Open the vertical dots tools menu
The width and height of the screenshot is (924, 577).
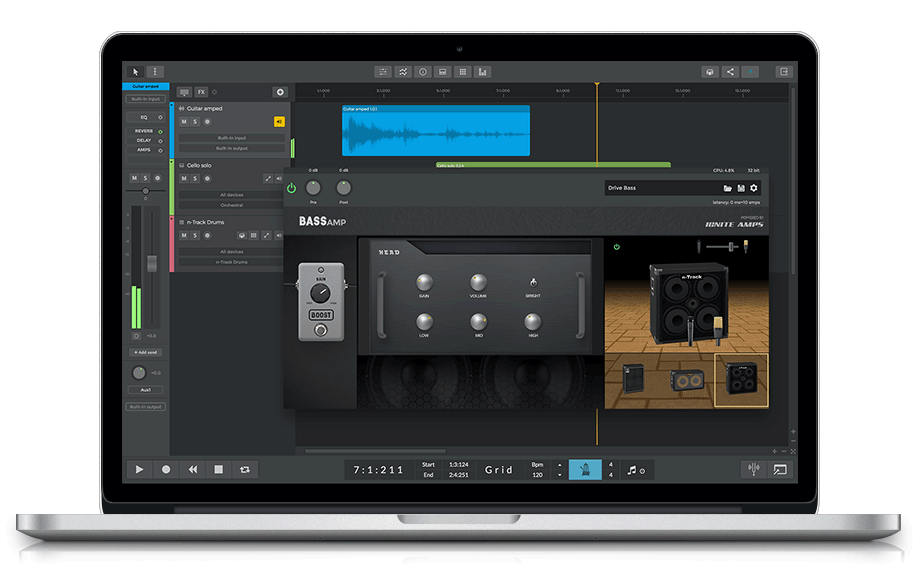coord(155,71)
